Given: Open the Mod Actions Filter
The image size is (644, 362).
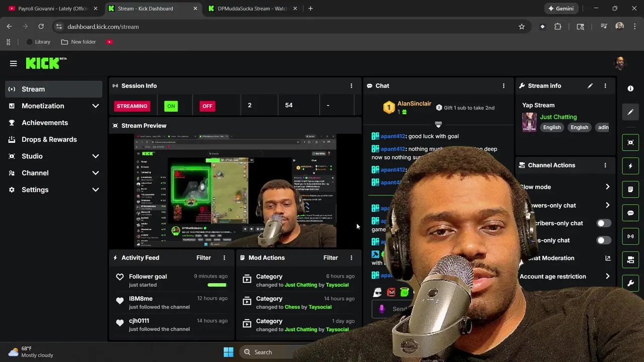Looking at the screenshot, I should [x=331, y=258].
